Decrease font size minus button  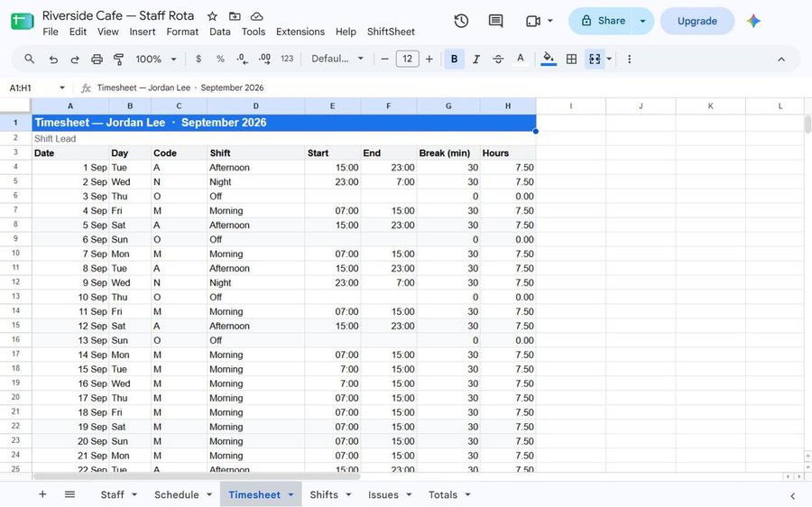coord(384,59)
